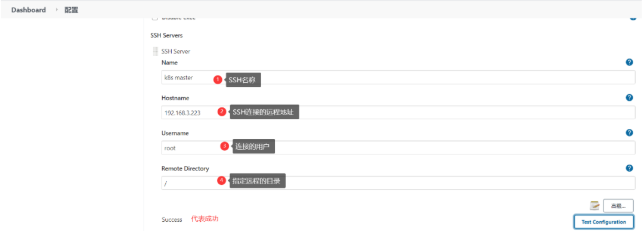This screenshot has width=644, height=232.
Task: Focus the Remote Directory input field
Action: click(x=398, y=183)
